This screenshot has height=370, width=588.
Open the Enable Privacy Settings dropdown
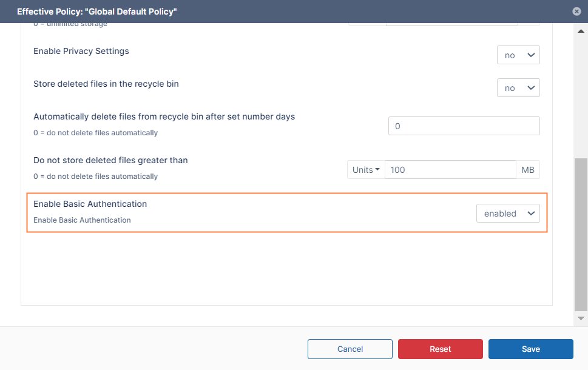click(518, 55)
